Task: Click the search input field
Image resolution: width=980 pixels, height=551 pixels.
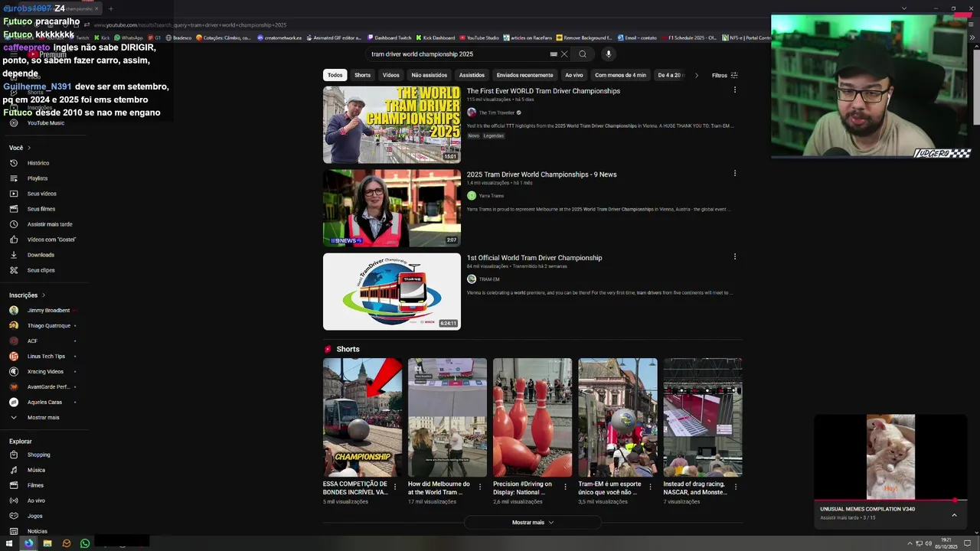Action: point(458,54)
